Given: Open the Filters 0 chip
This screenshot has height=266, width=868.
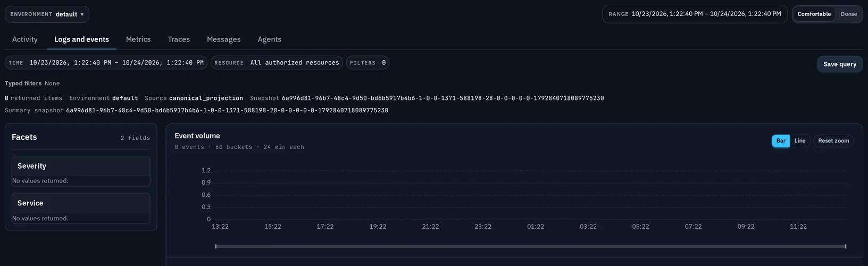Looking at the screenshot, I should click(x=368, y=63).
